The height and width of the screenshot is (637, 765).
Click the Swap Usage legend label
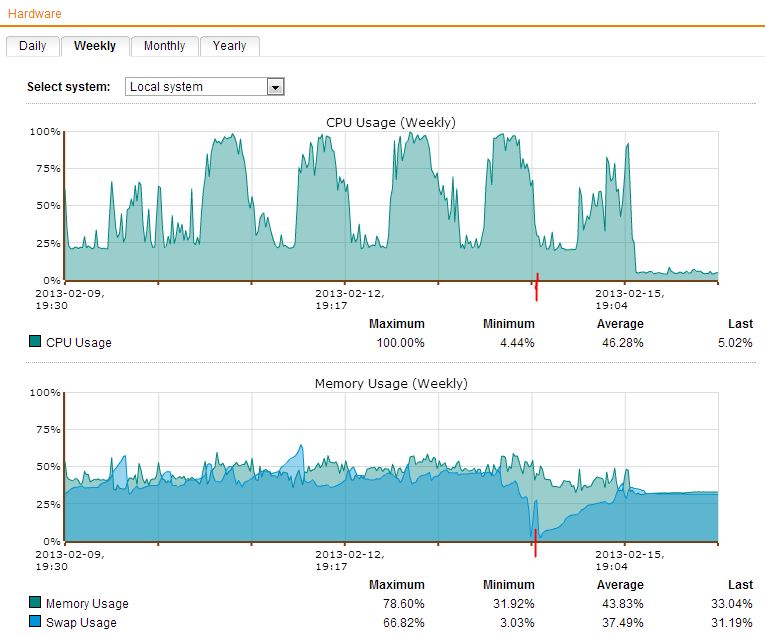point(81,623)
